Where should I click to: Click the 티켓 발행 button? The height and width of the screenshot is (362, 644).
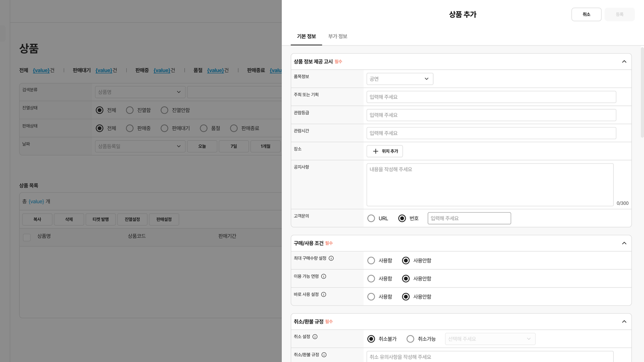tap(101, 219)
